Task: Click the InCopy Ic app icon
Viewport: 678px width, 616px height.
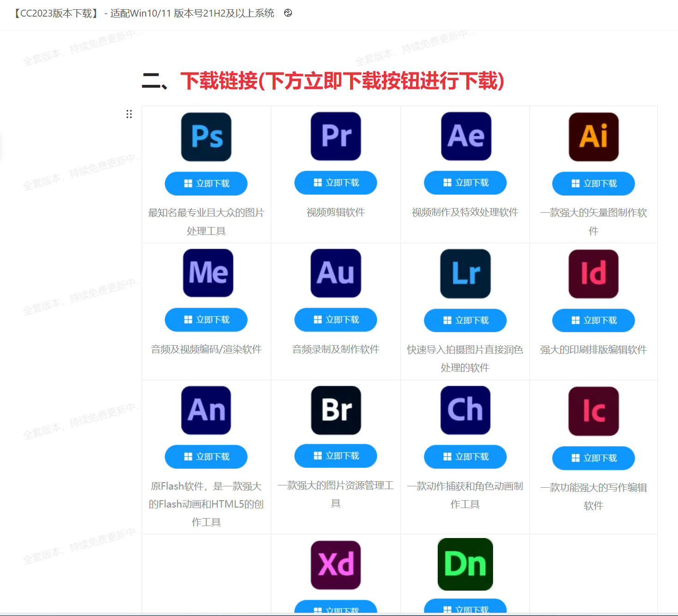Action: [x=594, y=411]
